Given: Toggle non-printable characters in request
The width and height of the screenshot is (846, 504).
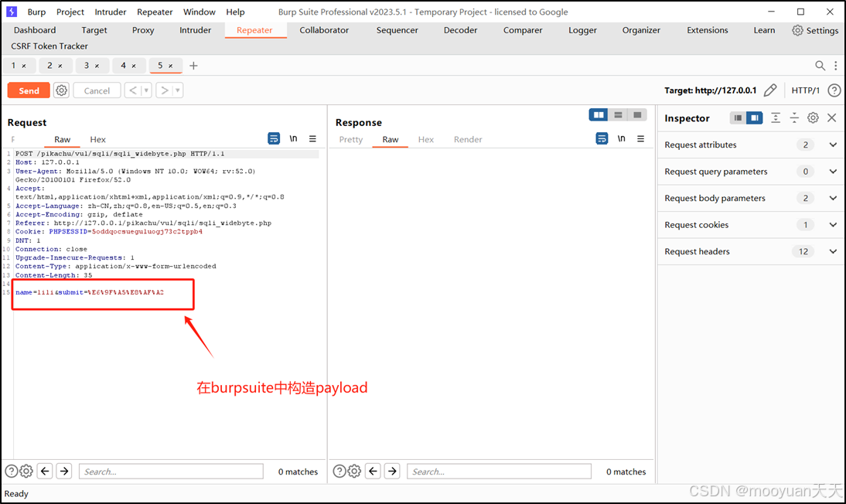Looking at the screenshot, I should (293, 138).
